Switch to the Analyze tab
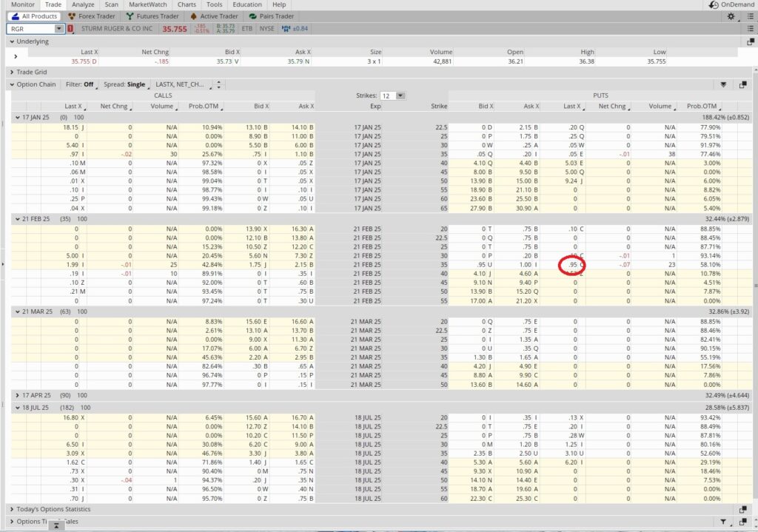758x532 pixels. pyautogui.click(x=83, y=4)
